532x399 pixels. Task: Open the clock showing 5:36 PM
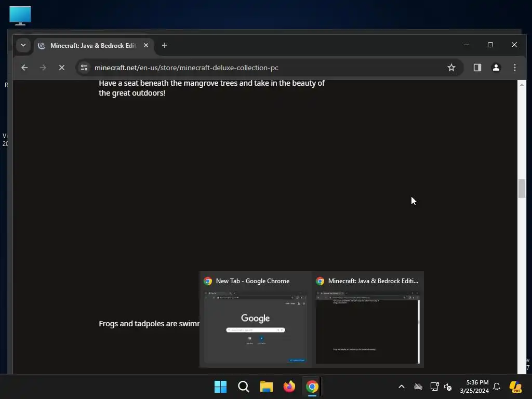point(474,387)
